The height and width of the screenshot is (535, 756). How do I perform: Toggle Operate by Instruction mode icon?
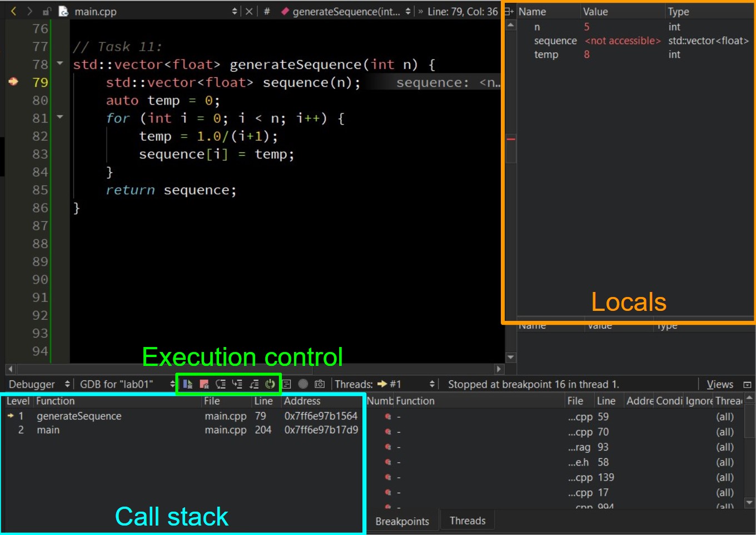pyautogui.click(x=287, y=384)
